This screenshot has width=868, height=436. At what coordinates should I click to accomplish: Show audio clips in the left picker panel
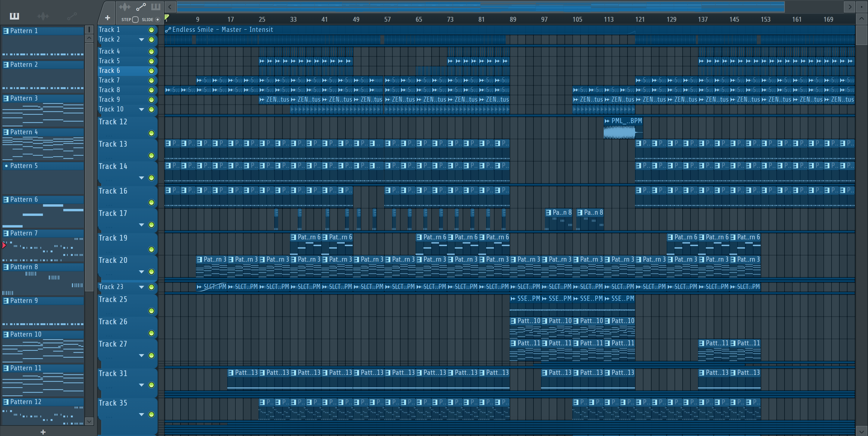pyautogui.click(x=43, y=16)
